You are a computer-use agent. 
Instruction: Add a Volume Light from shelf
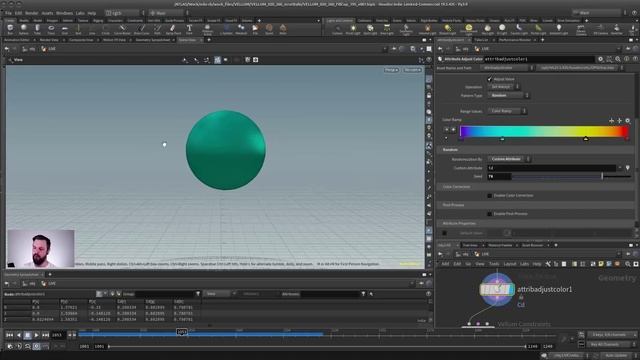(x=427, y=29)
